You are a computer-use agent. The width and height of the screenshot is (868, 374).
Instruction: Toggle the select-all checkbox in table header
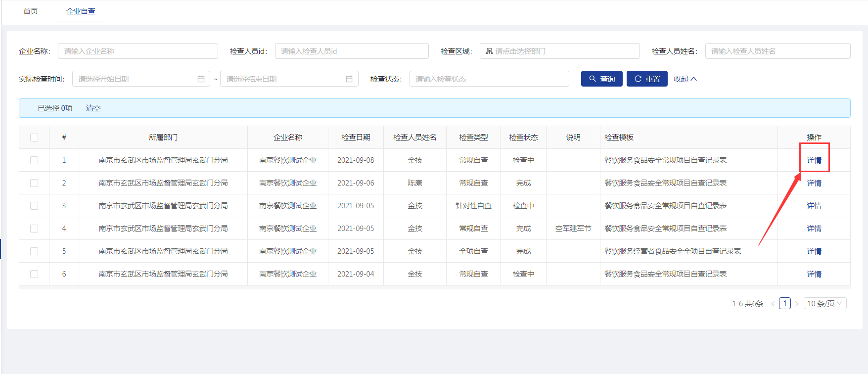pos(34,138)
